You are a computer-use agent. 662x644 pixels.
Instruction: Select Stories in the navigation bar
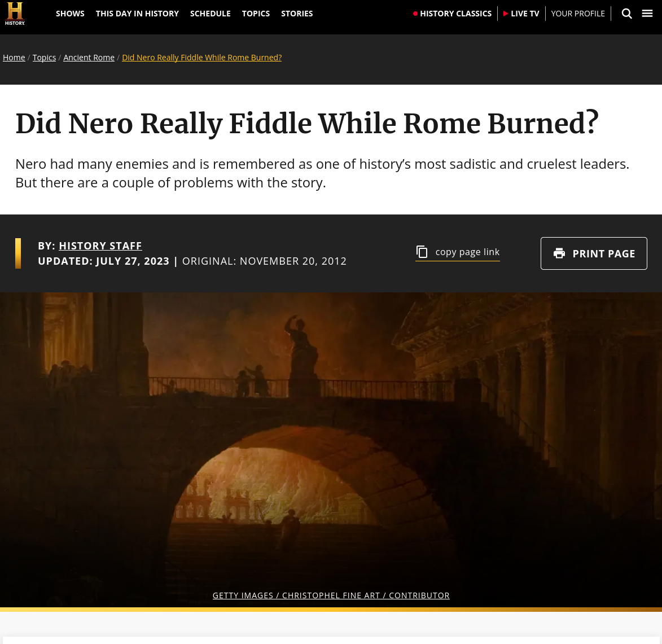pos(297,14)
